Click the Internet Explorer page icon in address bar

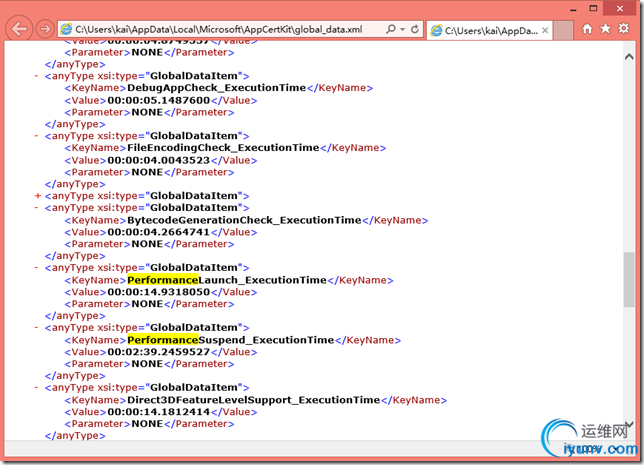66,29
